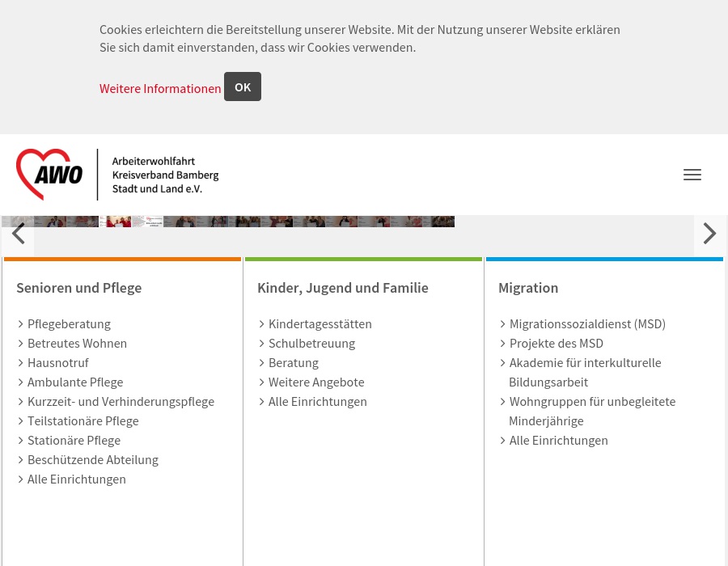The height and width of the screenshot is (566, 728).
Task: Visit Kindertagesstätten link
Action: (x=320, y=324)
